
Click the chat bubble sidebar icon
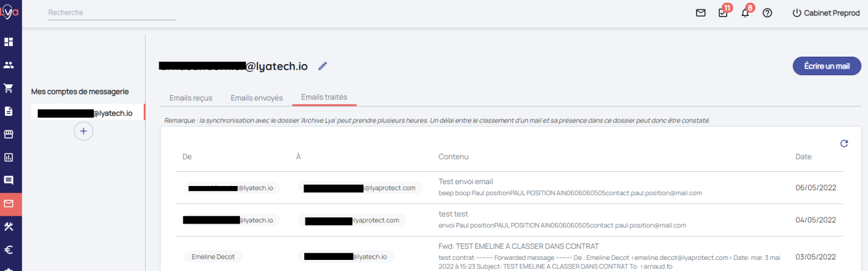point(9,180)
